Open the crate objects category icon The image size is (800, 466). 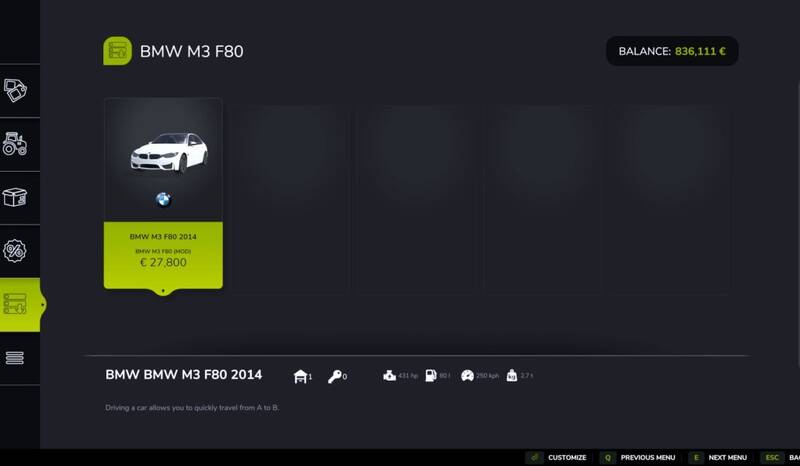coord(15,197)
